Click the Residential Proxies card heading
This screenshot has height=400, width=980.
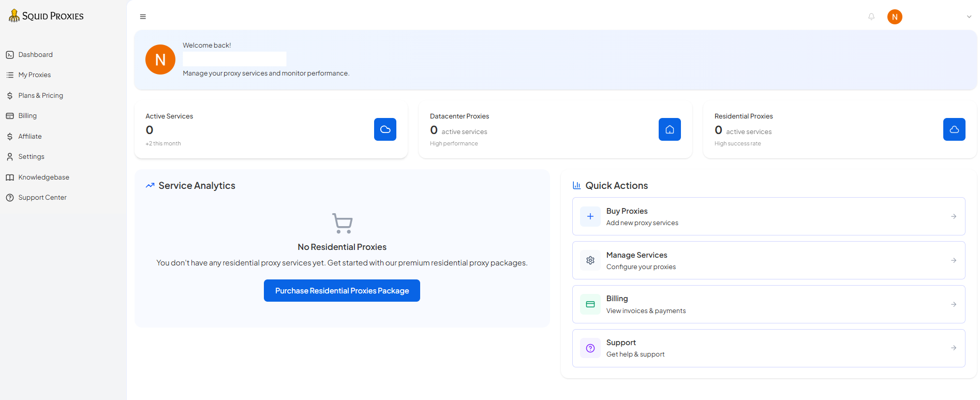pos(744,116)
